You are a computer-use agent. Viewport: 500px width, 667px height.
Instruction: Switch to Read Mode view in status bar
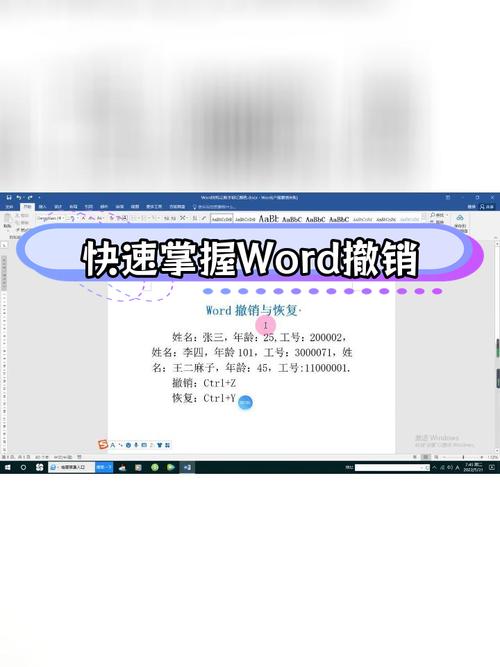(x=415, y=457)
